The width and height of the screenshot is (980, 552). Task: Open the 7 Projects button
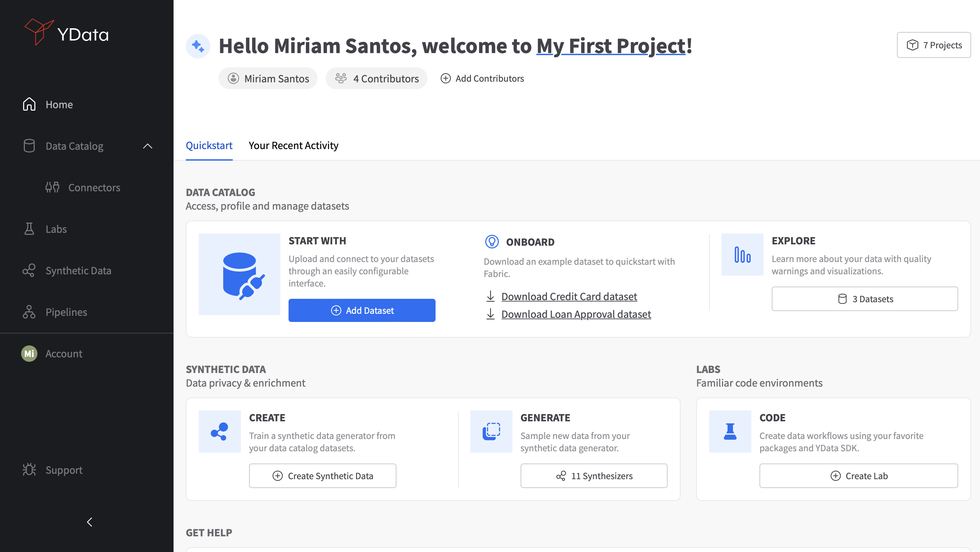tap(934, 45)
